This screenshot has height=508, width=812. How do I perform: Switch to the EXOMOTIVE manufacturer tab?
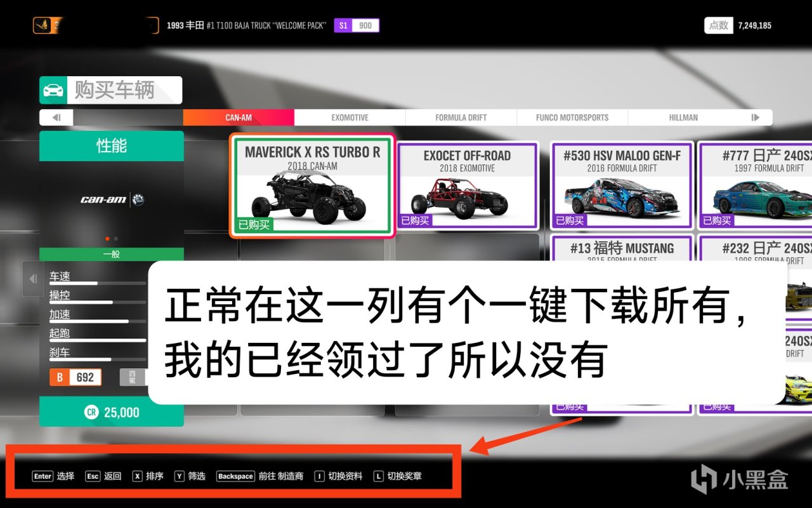[x=350, y=117]
